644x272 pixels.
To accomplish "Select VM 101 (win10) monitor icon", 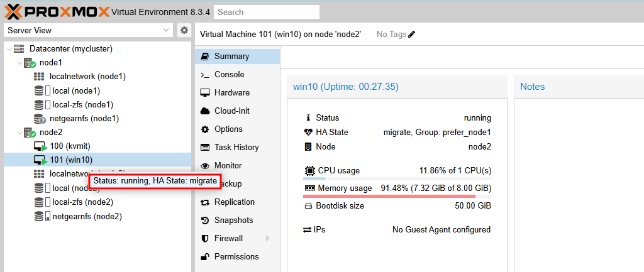I will [41, 160].
